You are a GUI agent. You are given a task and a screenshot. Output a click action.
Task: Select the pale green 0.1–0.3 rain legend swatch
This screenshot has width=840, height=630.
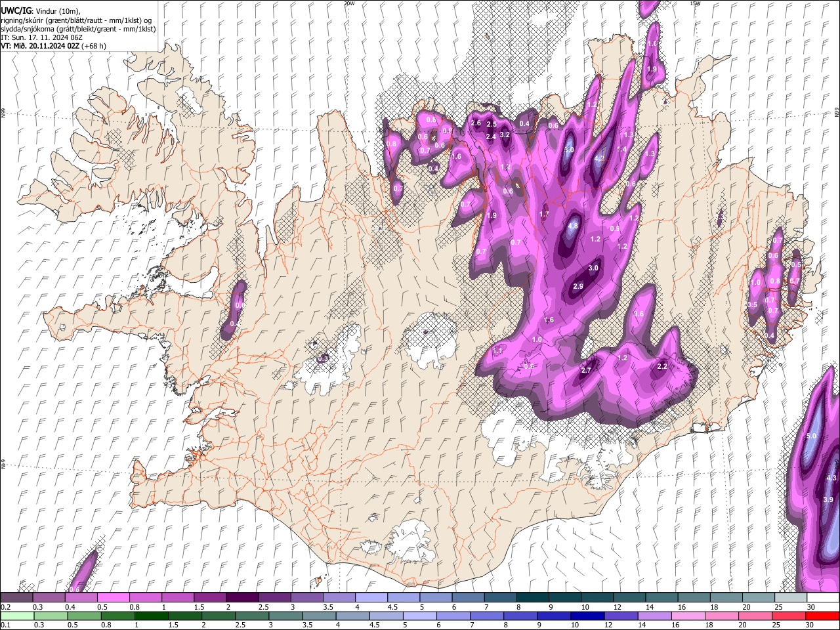16,616
